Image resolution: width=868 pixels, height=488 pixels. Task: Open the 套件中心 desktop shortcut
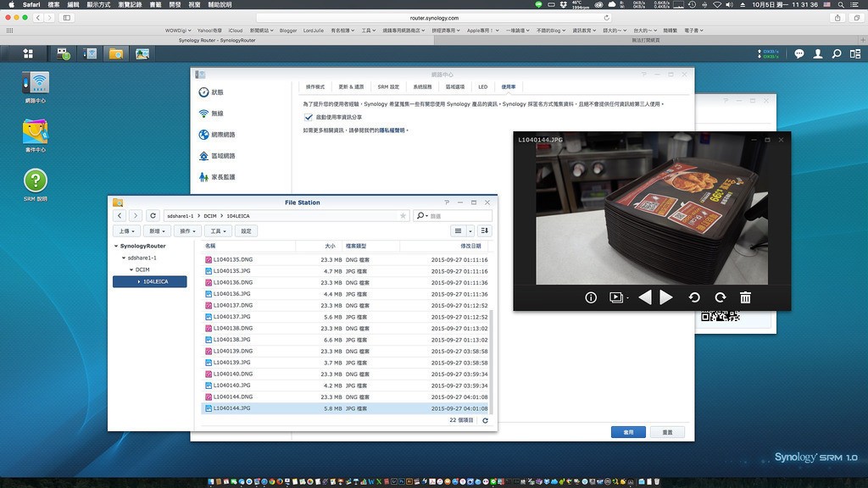click(36, 136)
